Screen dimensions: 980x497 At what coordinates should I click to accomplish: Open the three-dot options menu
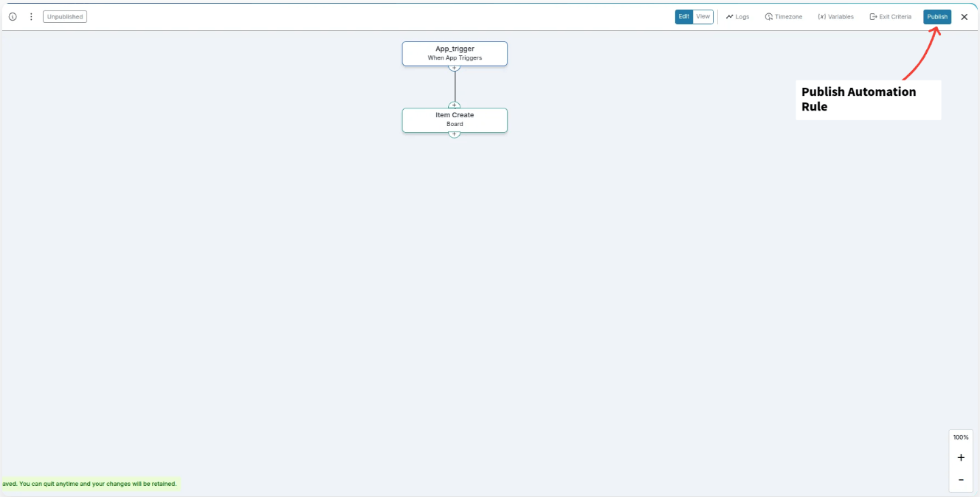point(30,15)
